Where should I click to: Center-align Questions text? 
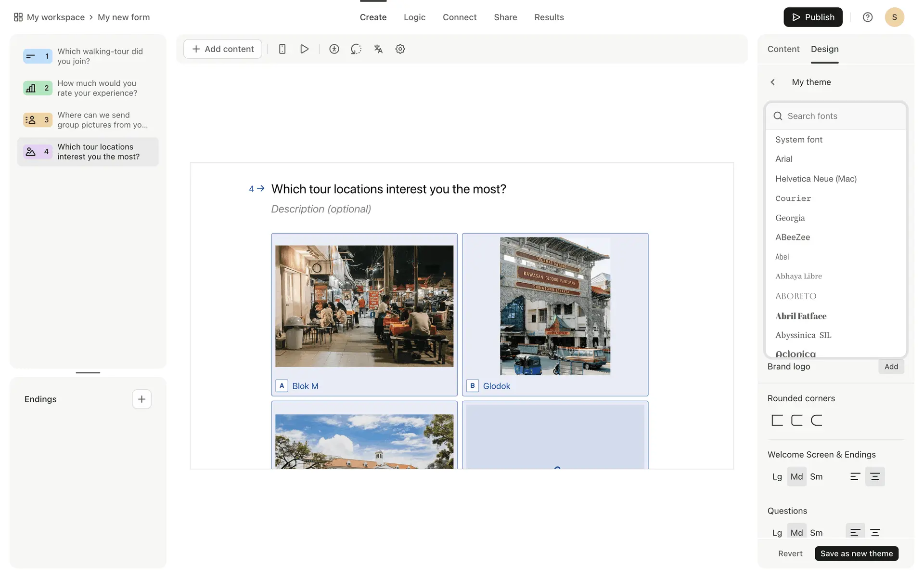click(875, 532)
